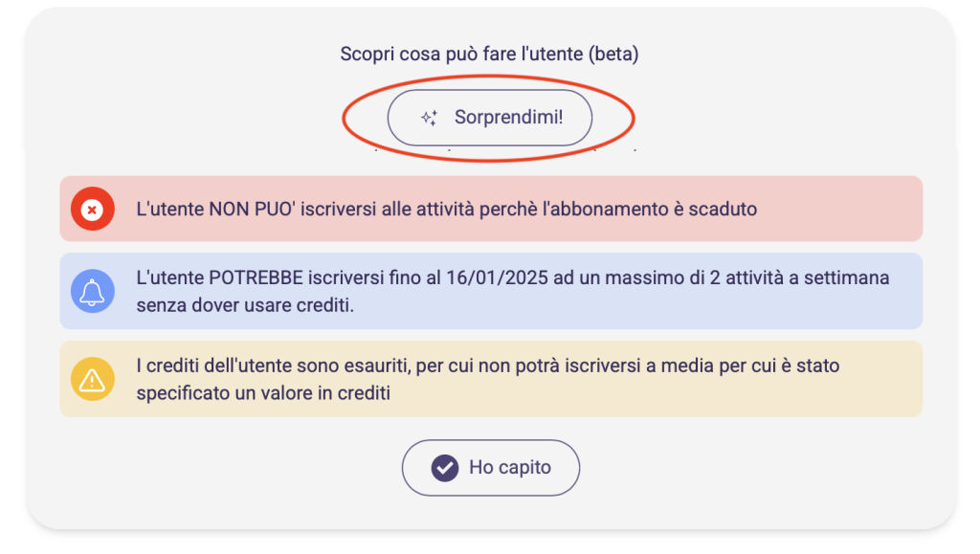The width and height of the screenshot is (980, 554).
Task: Select the "(beta)" label in the heading
Action: point(614,54)
